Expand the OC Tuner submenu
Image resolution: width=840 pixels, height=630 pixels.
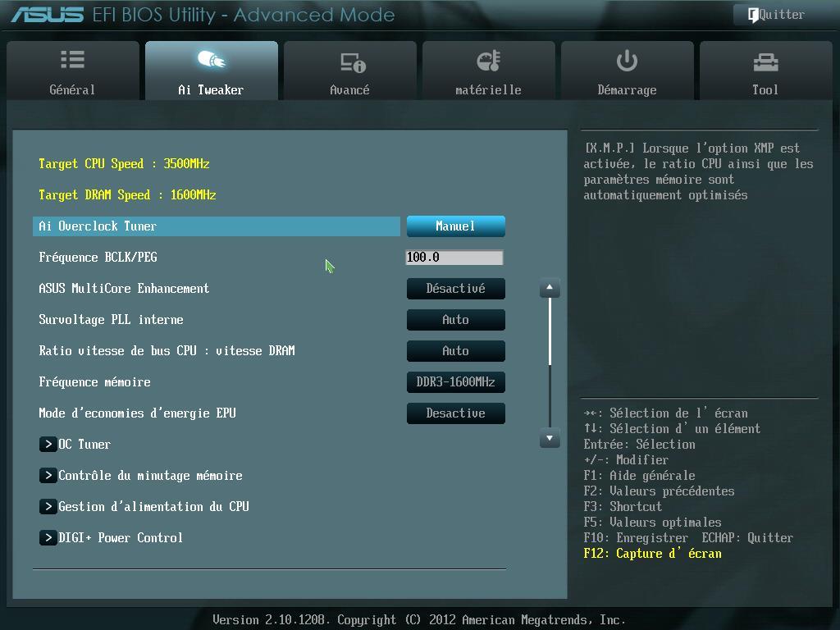(x=75, y=445)
